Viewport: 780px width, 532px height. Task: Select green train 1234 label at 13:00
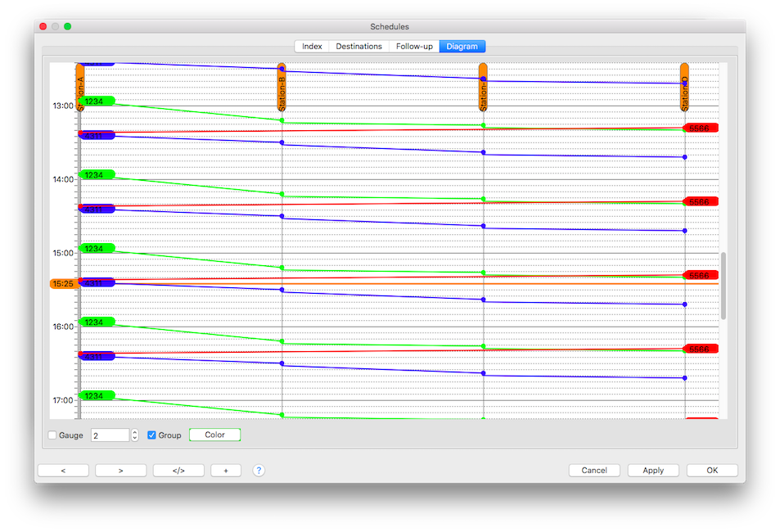(96, 101)
